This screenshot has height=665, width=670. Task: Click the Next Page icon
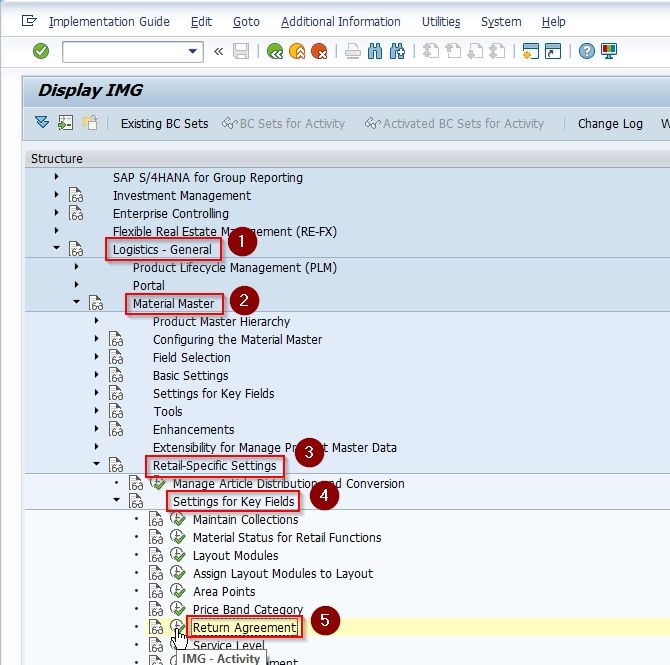coord(475,51)
